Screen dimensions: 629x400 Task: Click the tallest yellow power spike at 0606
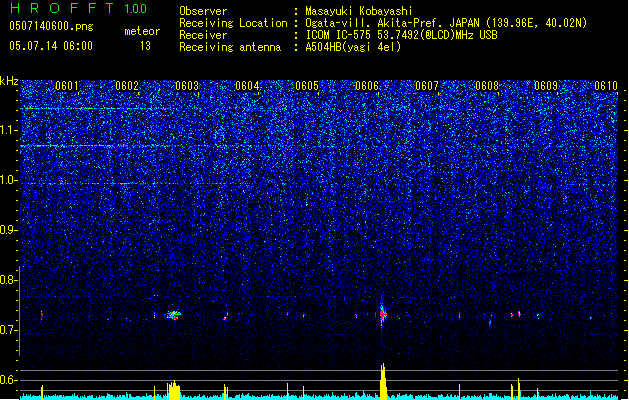pyautogui.click(x=383, y=381)
